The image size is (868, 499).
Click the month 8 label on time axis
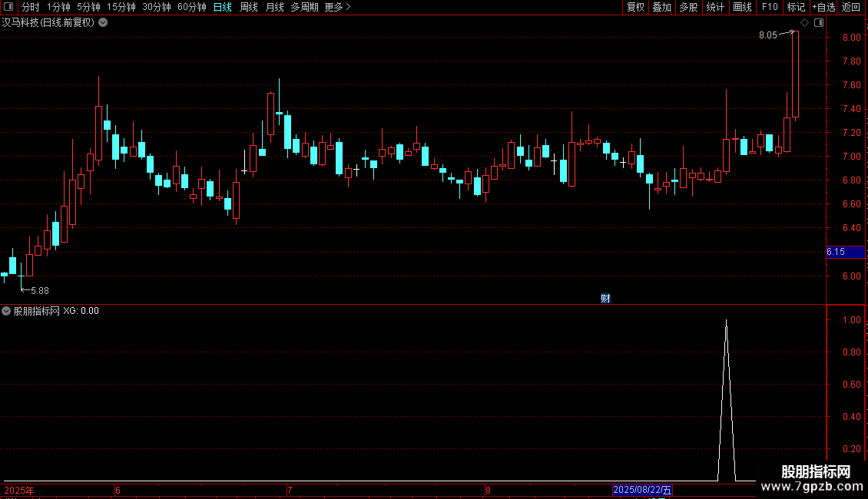tap(488, 491)
